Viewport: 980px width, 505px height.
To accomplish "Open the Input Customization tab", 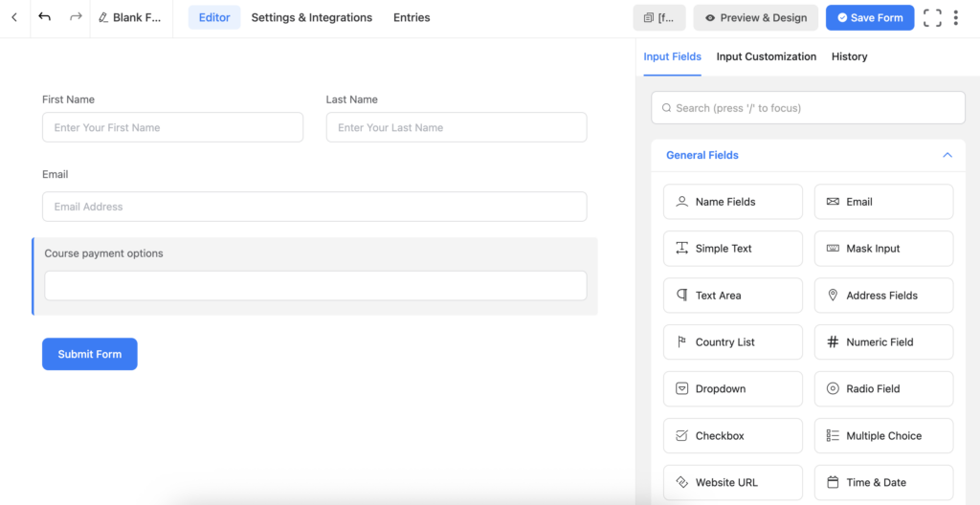I will tap(766, 56).
